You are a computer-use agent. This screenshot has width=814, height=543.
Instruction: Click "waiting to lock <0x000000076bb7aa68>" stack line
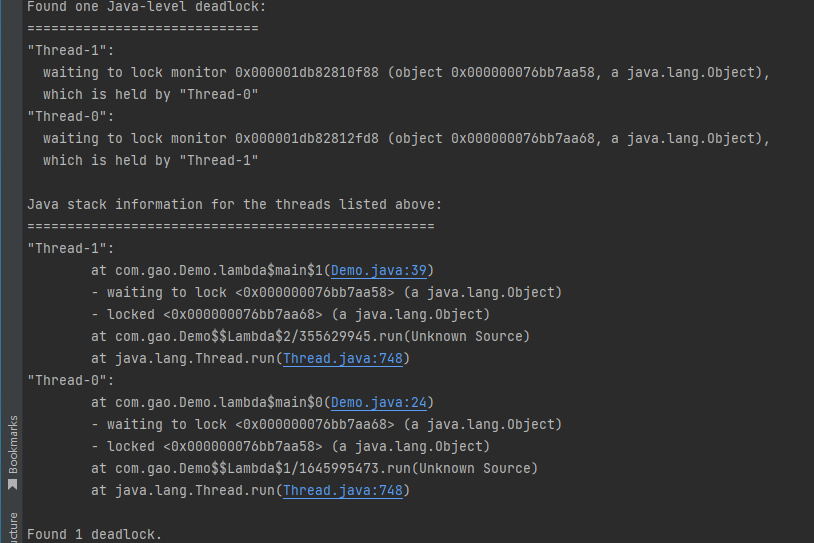(x=327, y=424)
